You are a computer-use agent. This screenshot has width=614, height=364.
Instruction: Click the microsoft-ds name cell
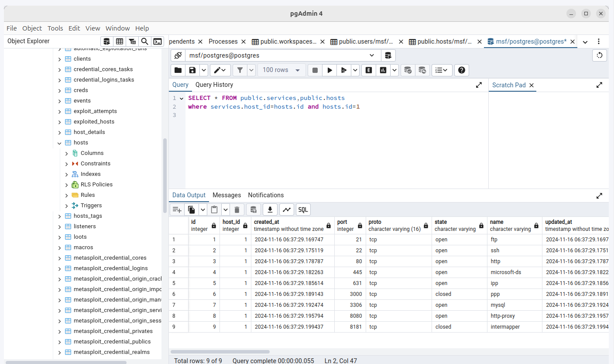click(x=515, y=272)
